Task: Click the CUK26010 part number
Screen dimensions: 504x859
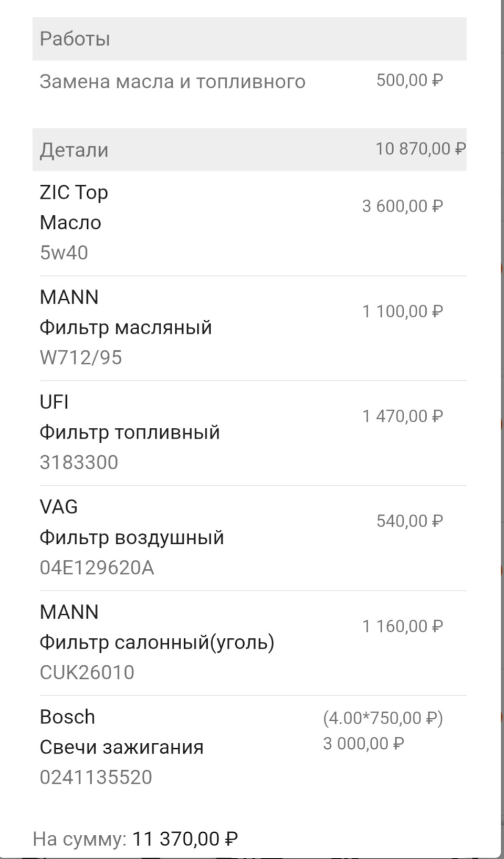Action: pyautogui.click(x=87, y=673)
